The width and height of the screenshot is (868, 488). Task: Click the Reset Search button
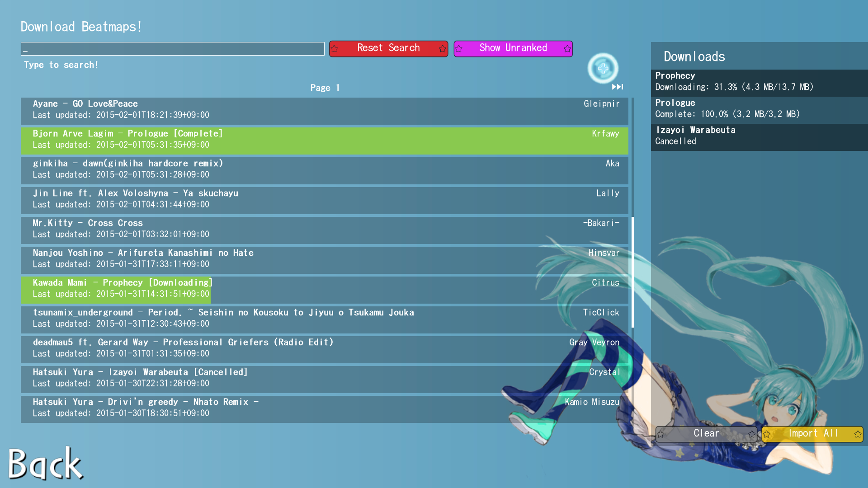tap(388, 48)
